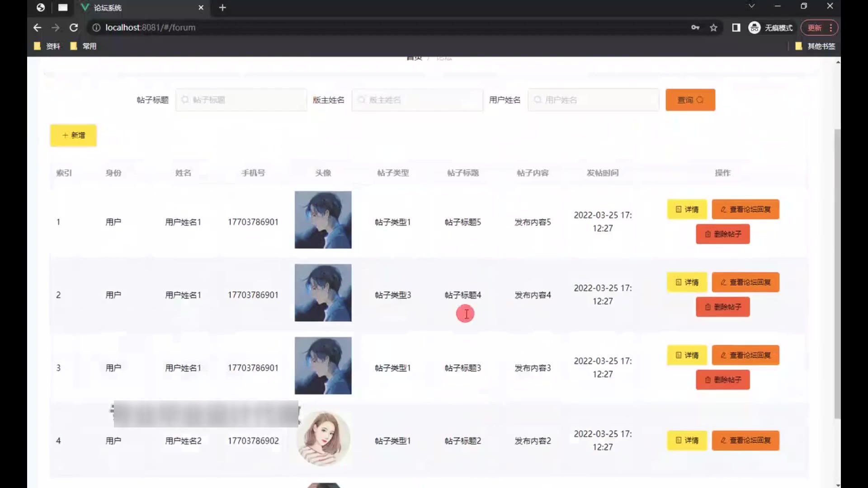The width and height of the screenshot is (868, 488).
Task: Click the password key icon in address bar
Action: 695,28
